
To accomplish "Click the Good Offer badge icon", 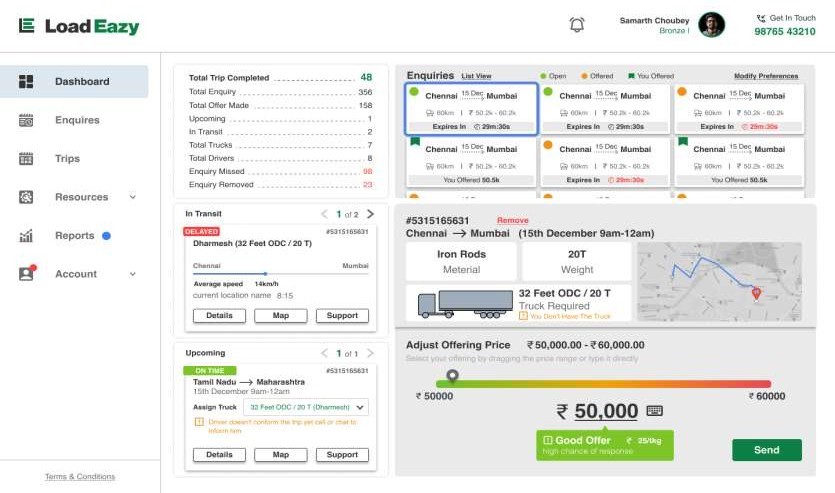I will [x=547, y=440].
